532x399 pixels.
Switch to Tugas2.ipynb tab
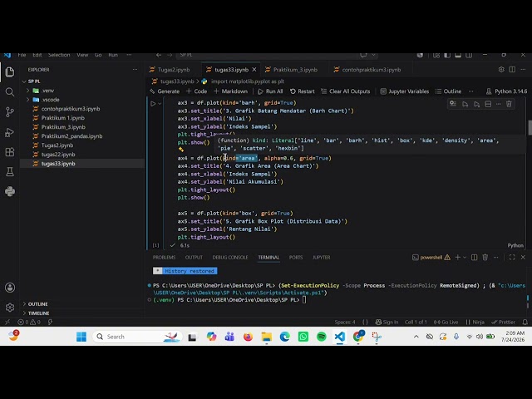173,70
